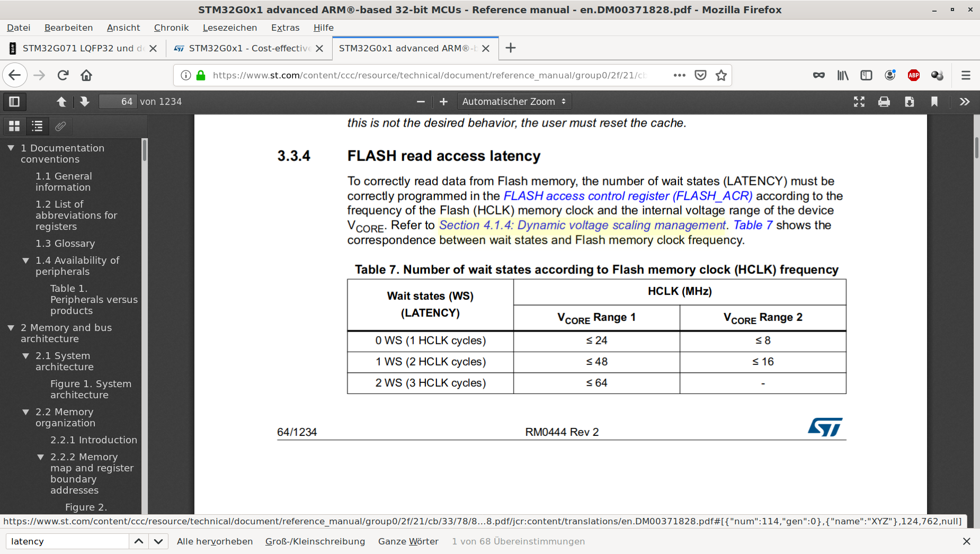The height and width of the screenshot is (554, 980).
Task: Show attachments in sidebar
Action: (60, 126)
